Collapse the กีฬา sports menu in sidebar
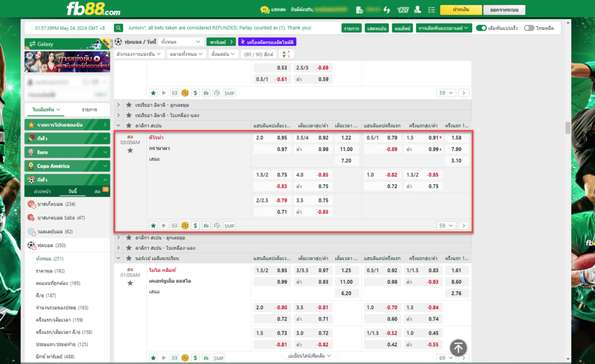 pos(67,180)
